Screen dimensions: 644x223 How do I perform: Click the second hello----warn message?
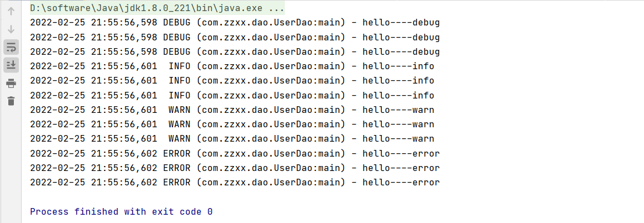pyautogui.click(x=398, y=124)
